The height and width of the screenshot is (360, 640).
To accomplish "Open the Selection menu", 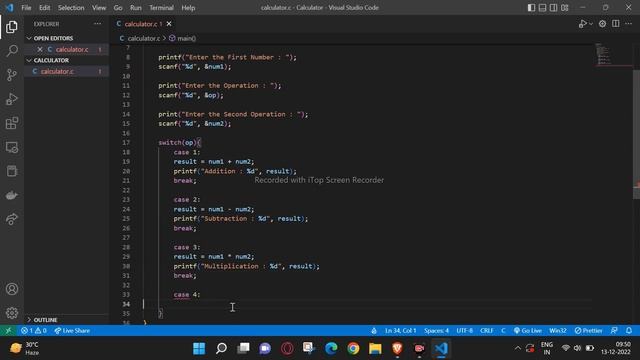I will [71, 8].
